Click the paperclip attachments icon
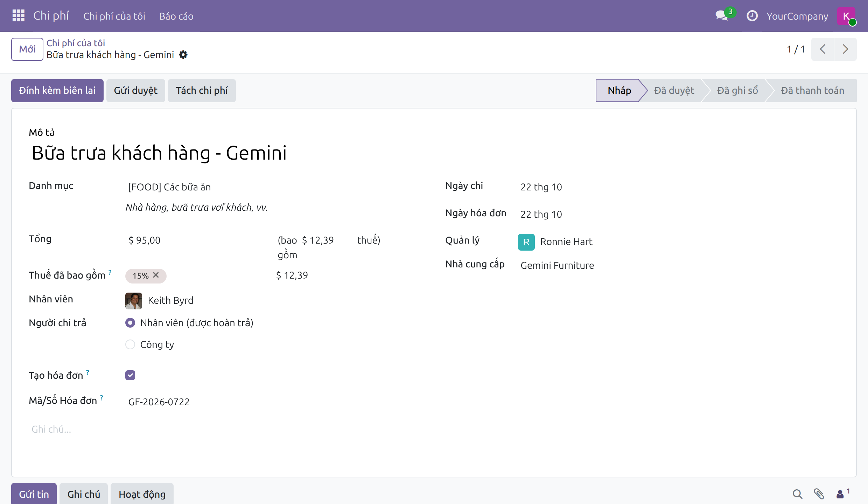 click(x=819, y=494)
